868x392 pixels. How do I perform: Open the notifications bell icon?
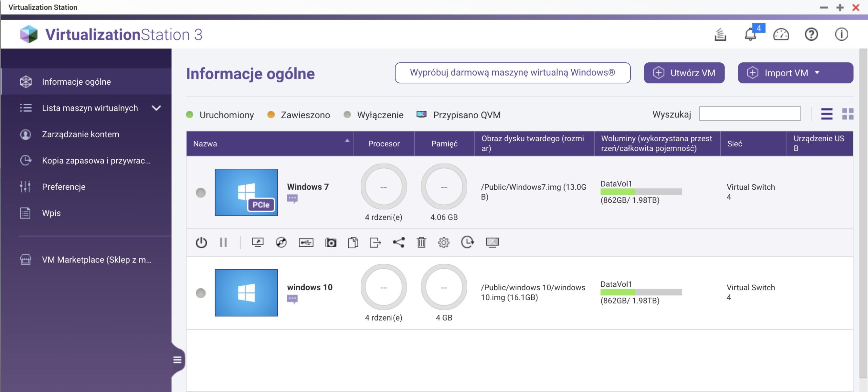click(750, 34)
